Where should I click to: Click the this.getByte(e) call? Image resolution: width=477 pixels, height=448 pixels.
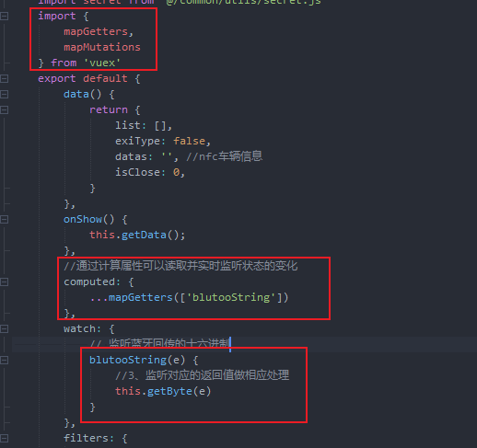pyautogui.click(x=163, y=391)
